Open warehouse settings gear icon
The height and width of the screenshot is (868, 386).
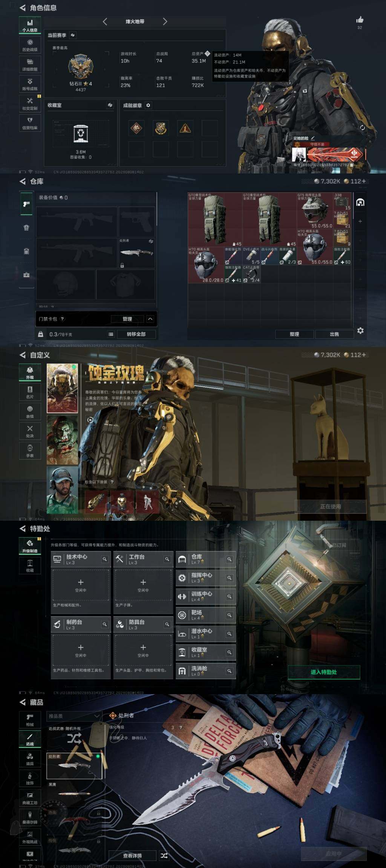(360, 331)
